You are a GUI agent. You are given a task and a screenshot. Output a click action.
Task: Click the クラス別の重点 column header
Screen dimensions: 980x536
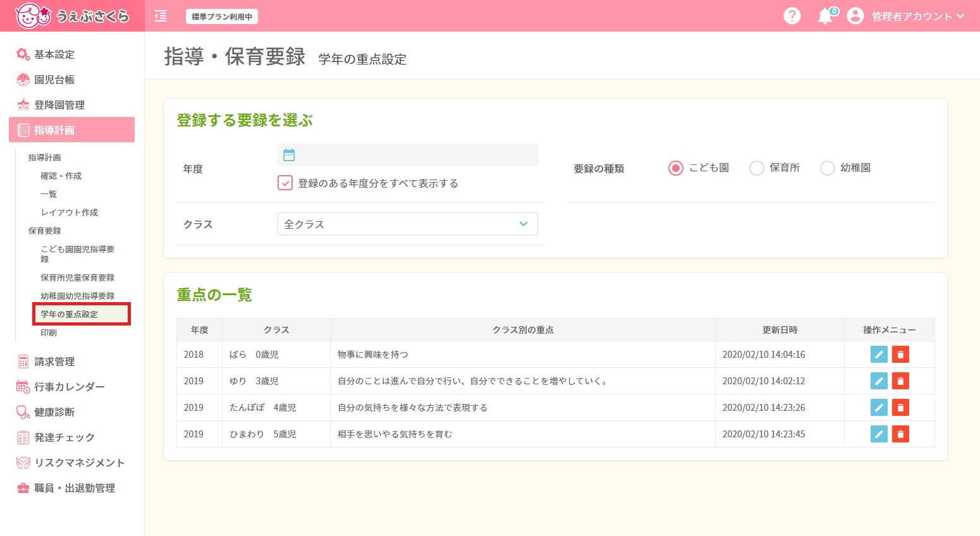pyautogui.click(x=523, y=330)
